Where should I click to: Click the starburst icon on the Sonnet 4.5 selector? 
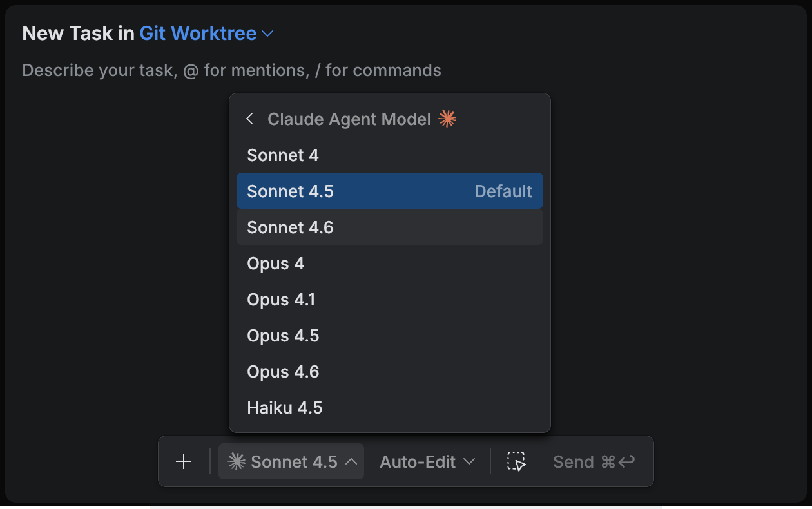[237, 461]
